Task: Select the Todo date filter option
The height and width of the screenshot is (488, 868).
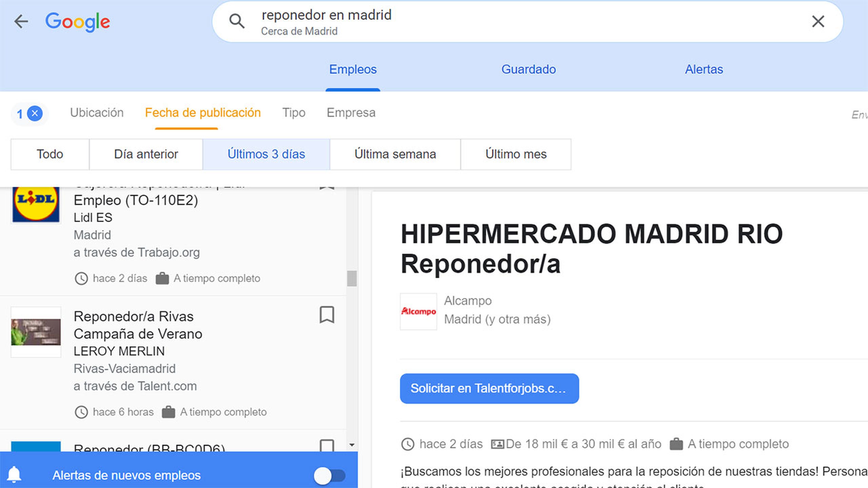Action: pyautogui.click(x=50, y=154)
